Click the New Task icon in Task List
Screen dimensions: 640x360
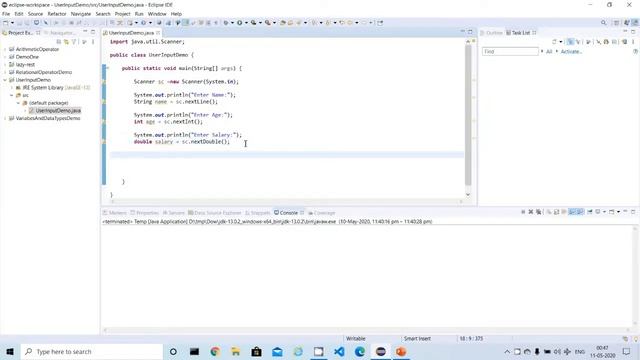[x=554, y=42]
